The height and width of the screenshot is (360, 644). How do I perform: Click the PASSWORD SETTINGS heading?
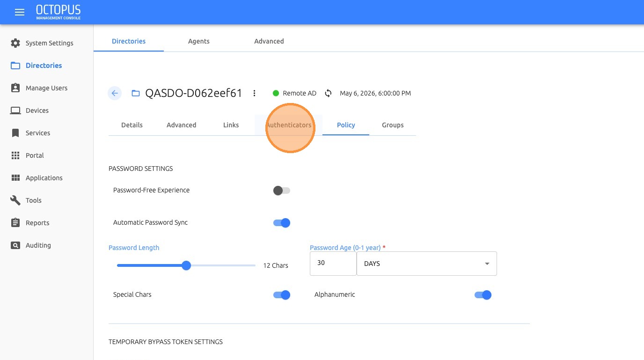141,169
